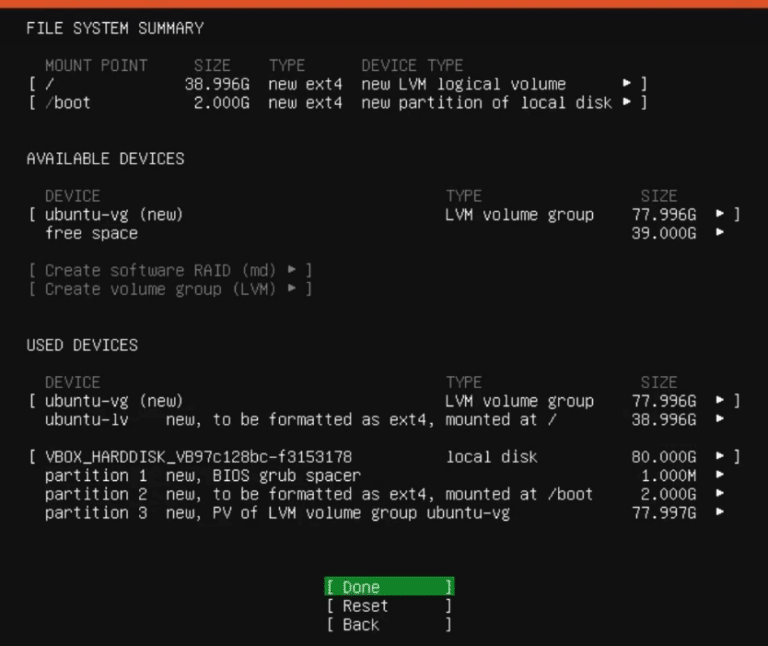Open partition 1 BIOS grub spacer arrow
The height and width of the screenshot is (646, 768).
(720, 476)
